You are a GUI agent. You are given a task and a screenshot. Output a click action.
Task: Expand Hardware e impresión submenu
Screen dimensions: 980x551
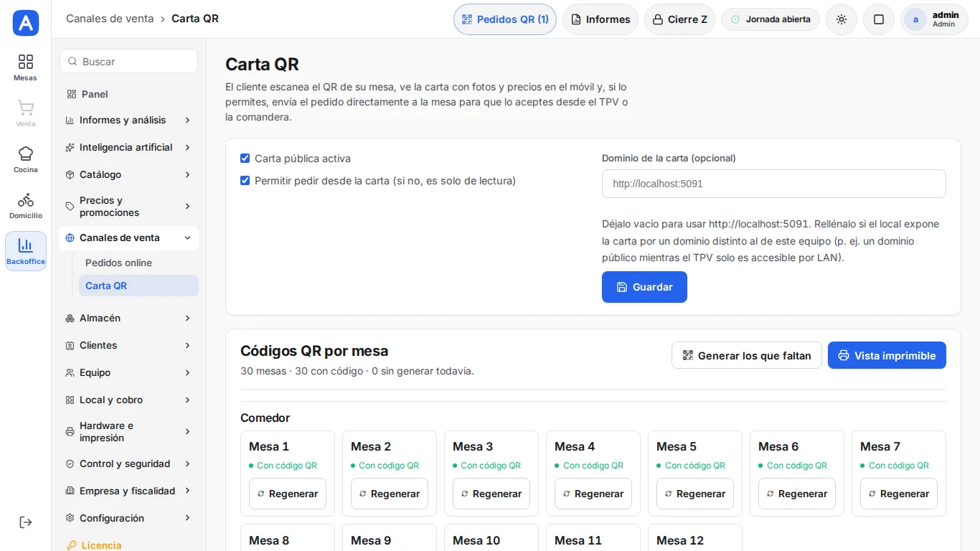click(x=128, y=431)
